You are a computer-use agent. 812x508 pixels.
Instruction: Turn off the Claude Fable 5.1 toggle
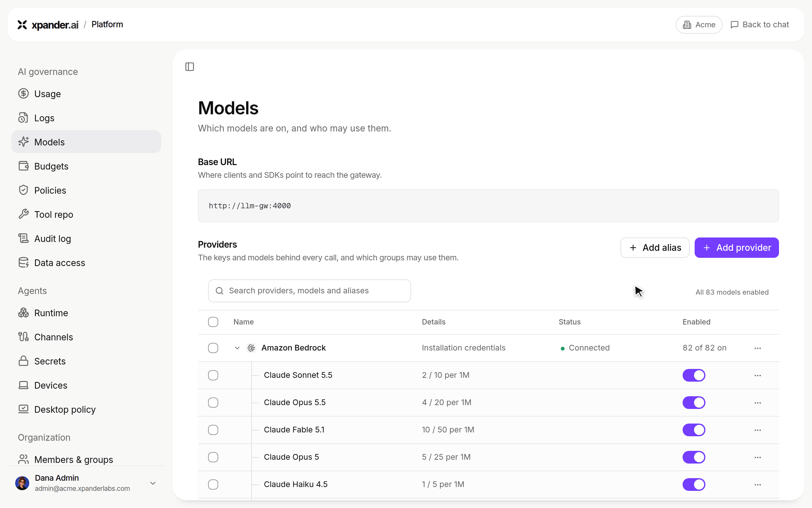(694, 430)
